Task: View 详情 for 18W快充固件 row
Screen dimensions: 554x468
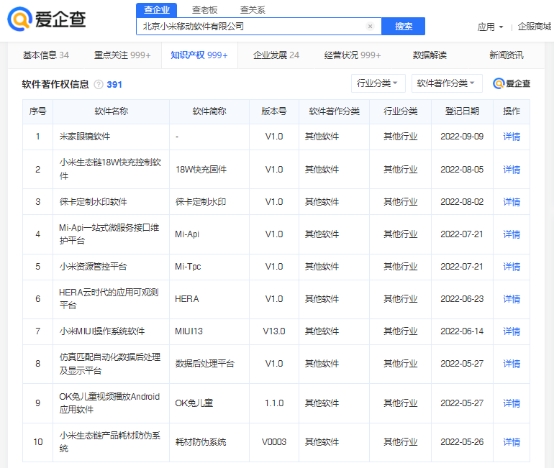Action: pos(511,170)
